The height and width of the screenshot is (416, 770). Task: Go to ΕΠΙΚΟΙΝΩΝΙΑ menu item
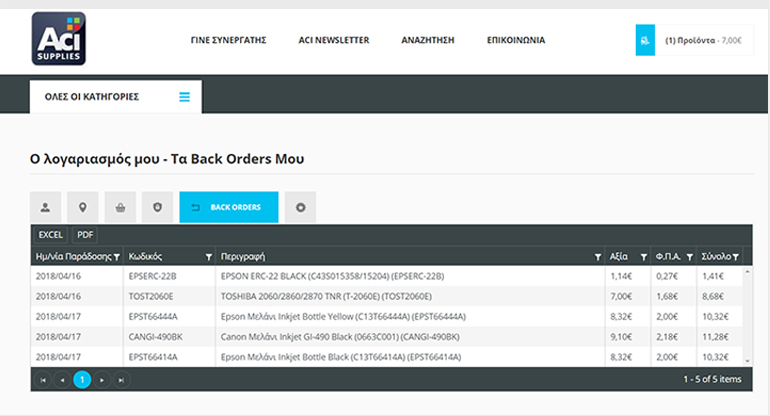pos(515,41)
